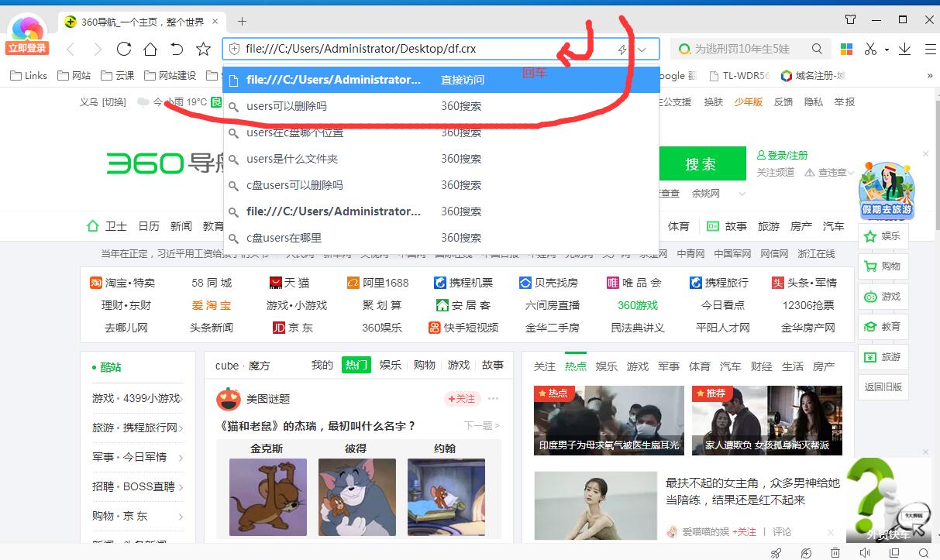Screen dimensions: 940x560
Task: Click the 登录/注册 link
Action: click(x=782, y=155)
